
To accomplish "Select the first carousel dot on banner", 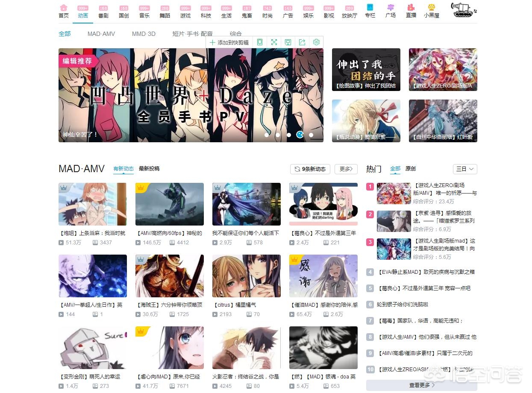I will pyautogui.click(x=267, y=135).
